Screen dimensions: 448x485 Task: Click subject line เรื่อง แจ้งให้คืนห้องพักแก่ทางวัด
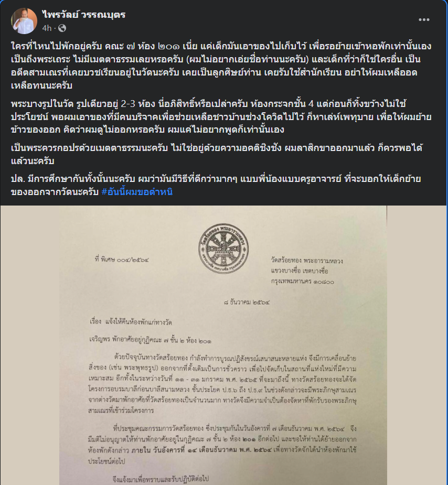(x=131, y=322)
